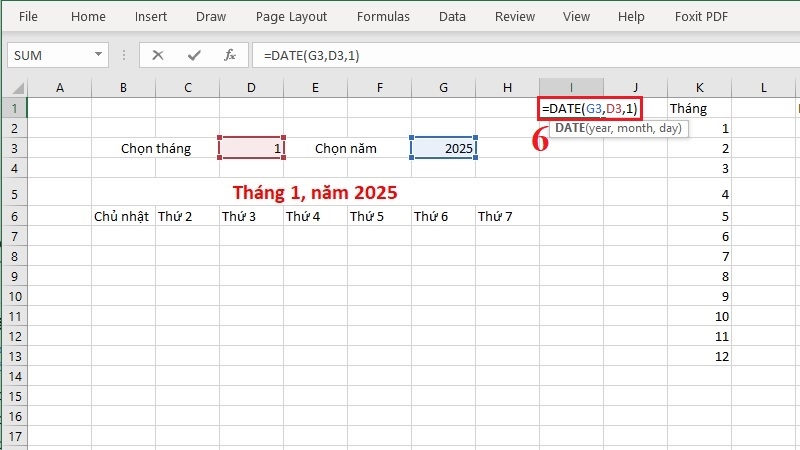Select cell K11 with value 10
The width and height of the screenshot is (800, 450).
(699, 316)
